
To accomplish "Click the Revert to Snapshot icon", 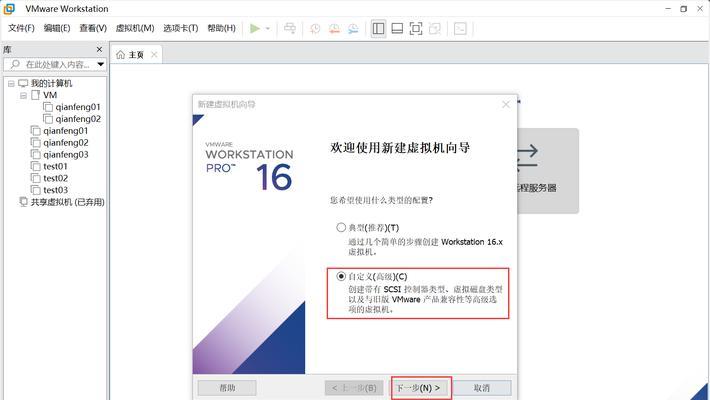I will coord(334,29).
